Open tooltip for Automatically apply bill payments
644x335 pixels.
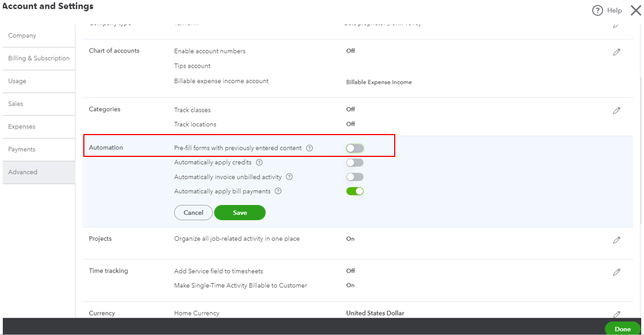[x=279, y=191]
